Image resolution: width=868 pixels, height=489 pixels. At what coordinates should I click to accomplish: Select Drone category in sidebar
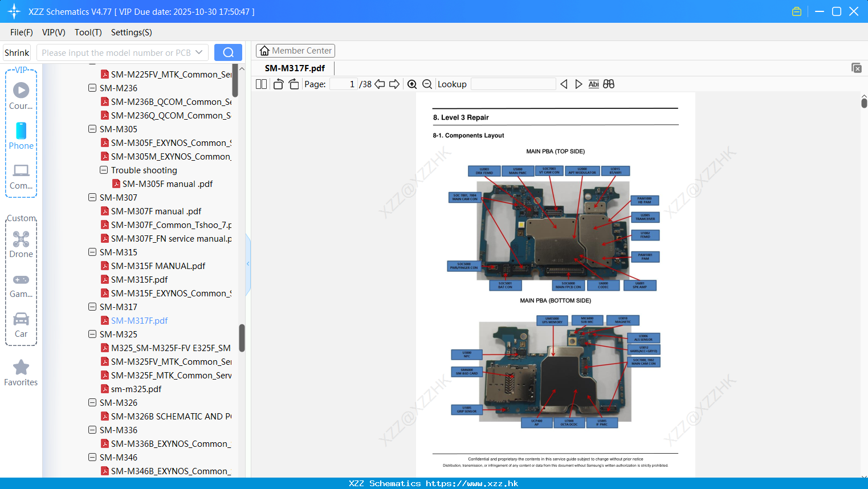click(21, 244)
